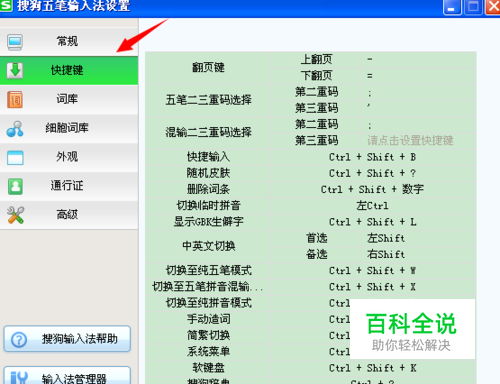
Task: Switch to the 词库 tab
Action: click(x=69, y=99)
